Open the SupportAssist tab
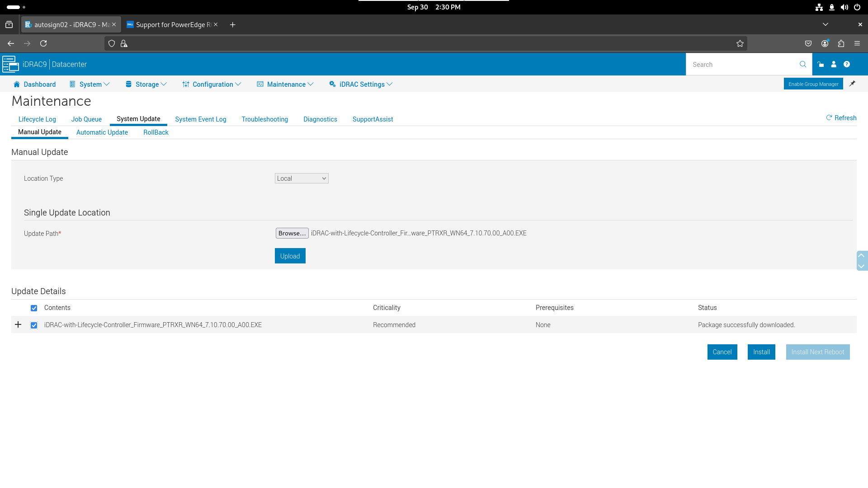 (x=373, y=119)
